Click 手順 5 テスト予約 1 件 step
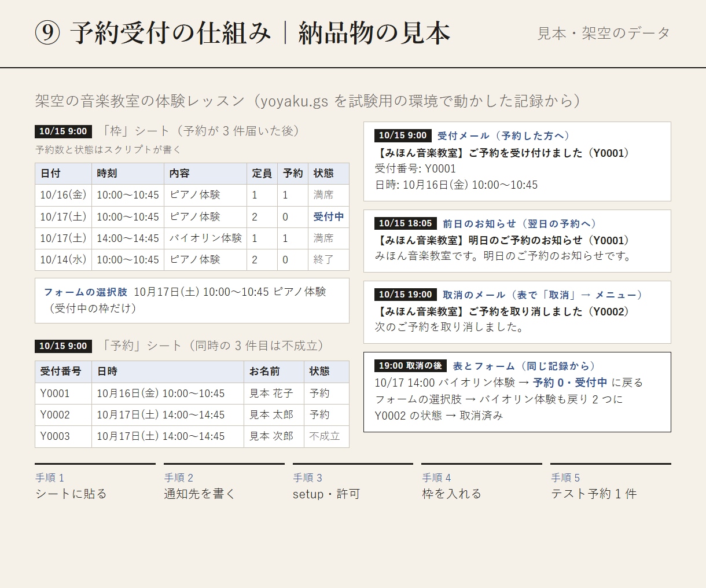This screenshot has width=706, height=588. (x=611, y=483)
